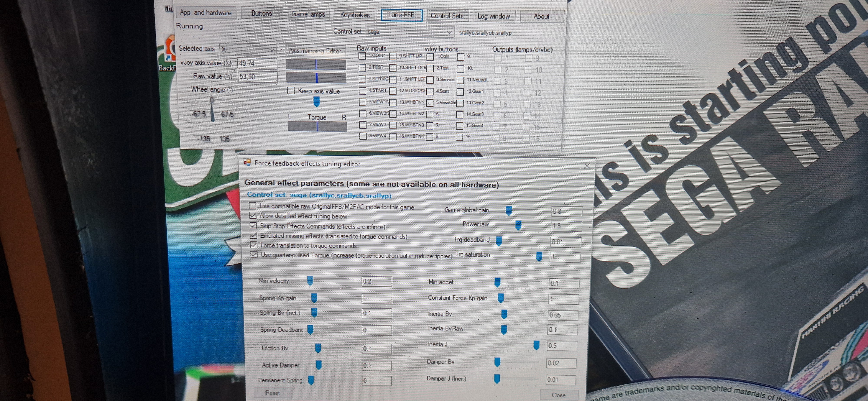Image resolution: width=868 pixels, height=401 pixels.
Task: Toggle vJoy button 4.Start checkbox
Action: (x=430, y=91)
